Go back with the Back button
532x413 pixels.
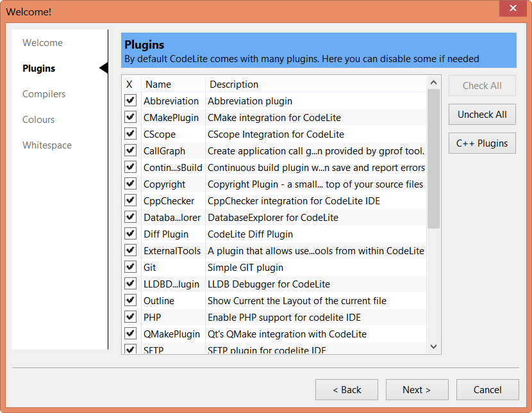coord(347,389)
